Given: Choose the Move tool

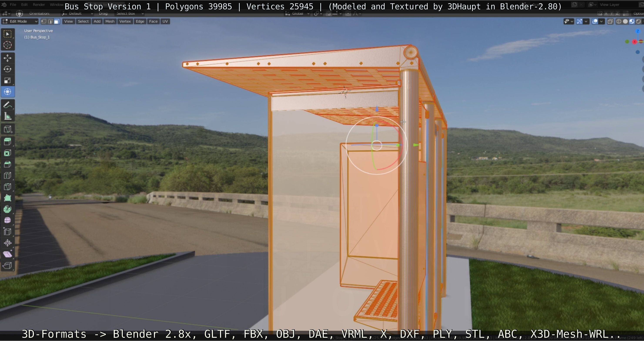Looking at the screenshot, I should pos(7,58).
